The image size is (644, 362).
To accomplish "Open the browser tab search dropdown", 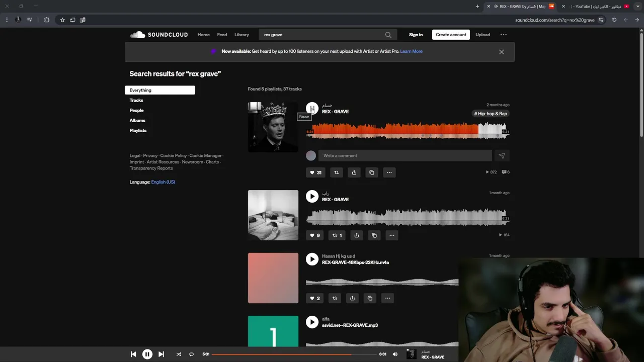I will [x=637, y=7].
